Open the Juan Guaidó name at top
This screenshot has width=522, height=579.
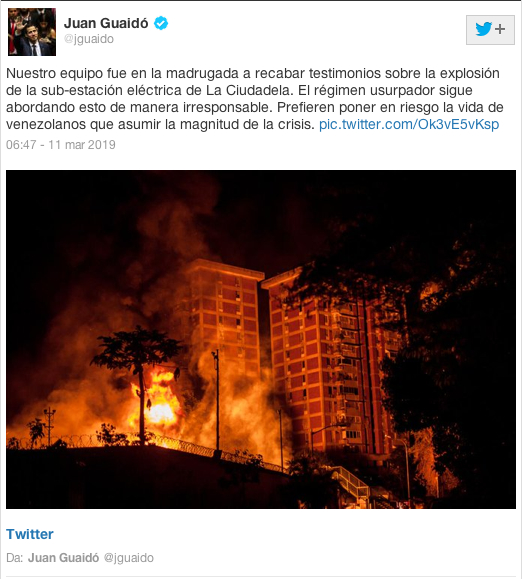click(x=106, y=23)
